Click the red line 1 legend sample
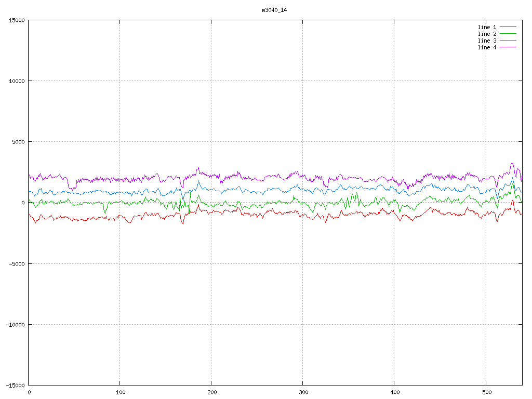The width and height of the screenshot is (532, 399). 508,27
